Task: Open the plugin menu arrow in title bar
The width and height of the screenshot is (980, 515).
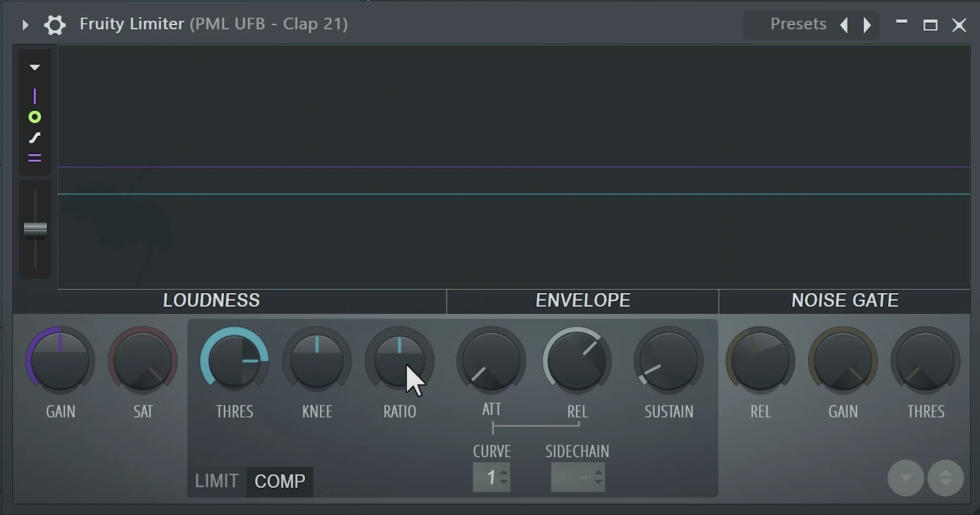Action: tap(25, 25)
